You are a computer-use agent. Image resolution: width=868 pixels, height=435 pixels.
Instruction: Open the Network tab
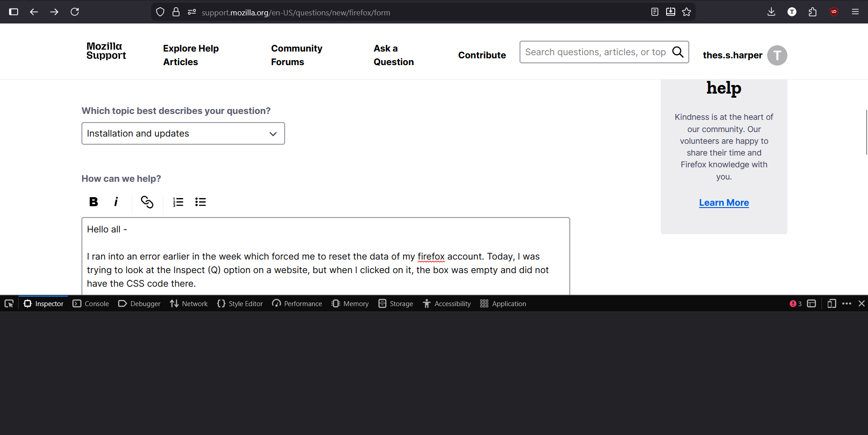tap(189, 303)
